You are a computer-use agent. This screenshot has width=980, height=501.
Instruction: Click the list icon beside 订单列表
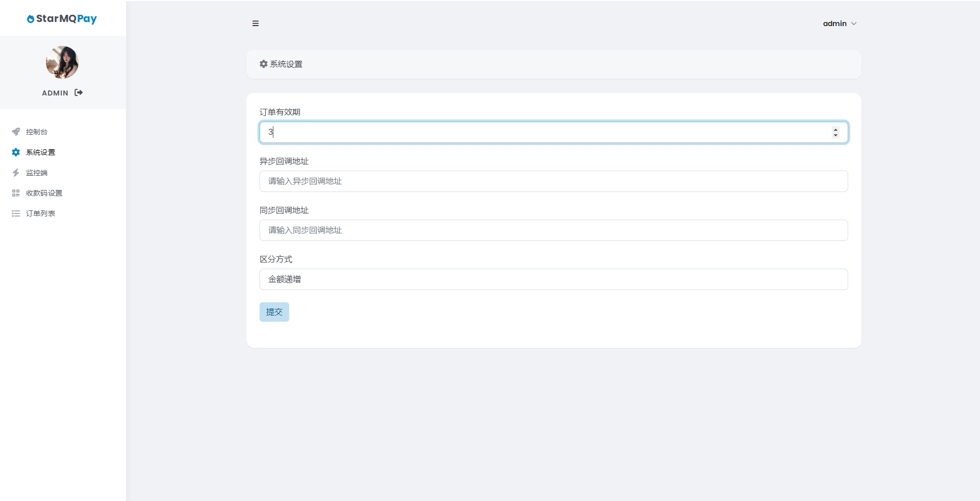[16, 213]
